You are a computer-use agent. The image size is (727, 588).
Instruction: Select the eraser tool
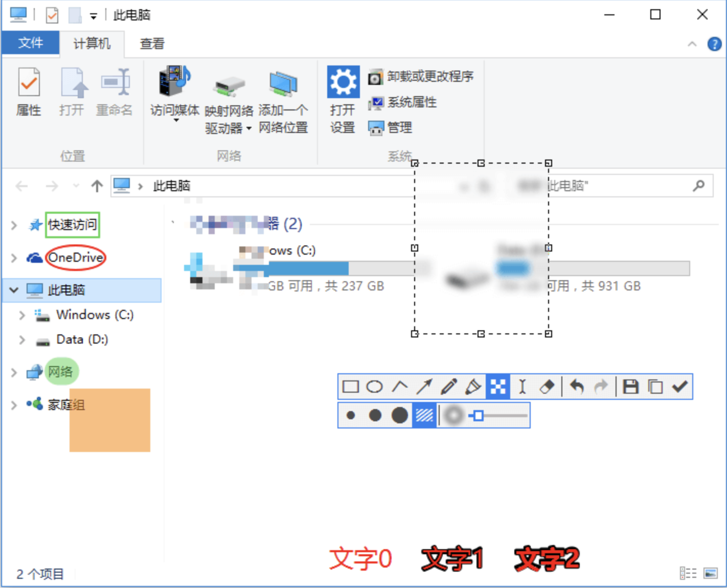pyautogui.click(x=547, y=387)
